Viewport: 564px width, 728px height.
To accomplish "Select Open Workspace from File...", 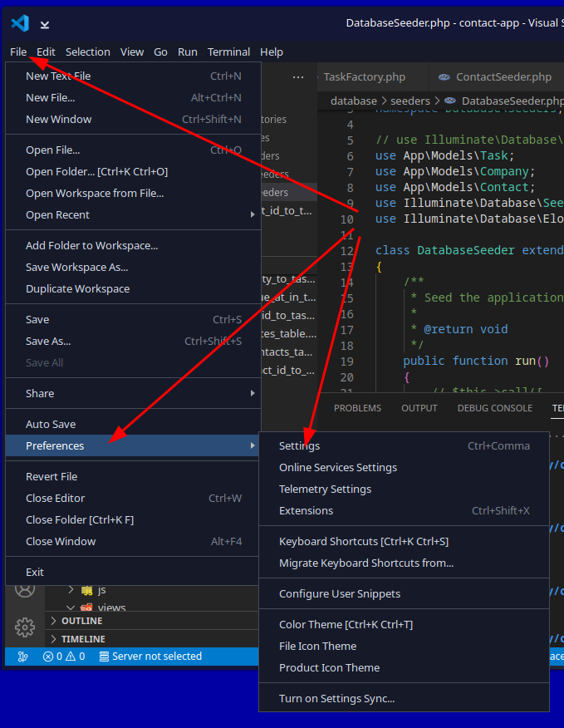I will 132,193.
